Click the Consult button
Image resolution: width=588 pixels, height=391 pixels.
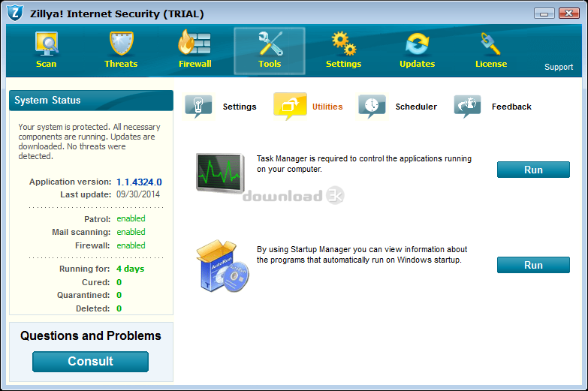click(90, 362)
